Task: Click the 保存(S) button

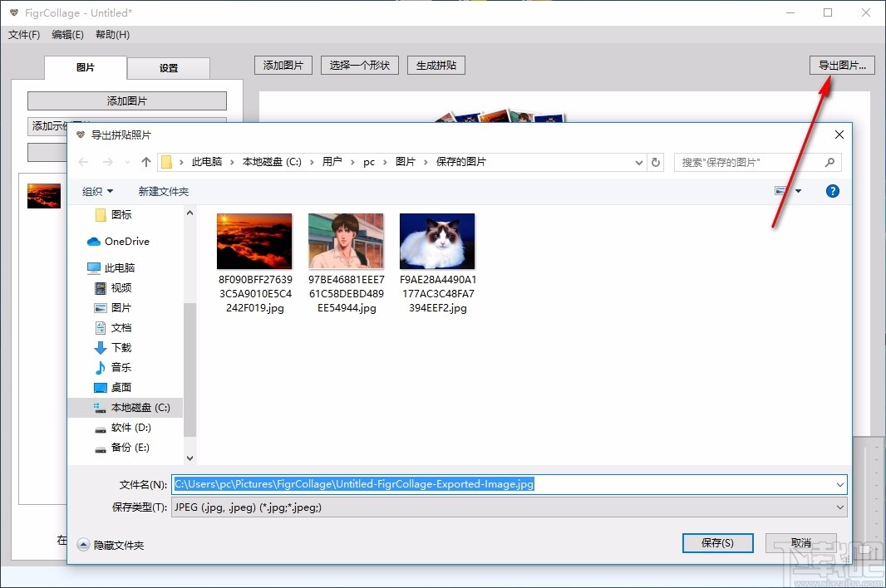Action: point(716,542)
